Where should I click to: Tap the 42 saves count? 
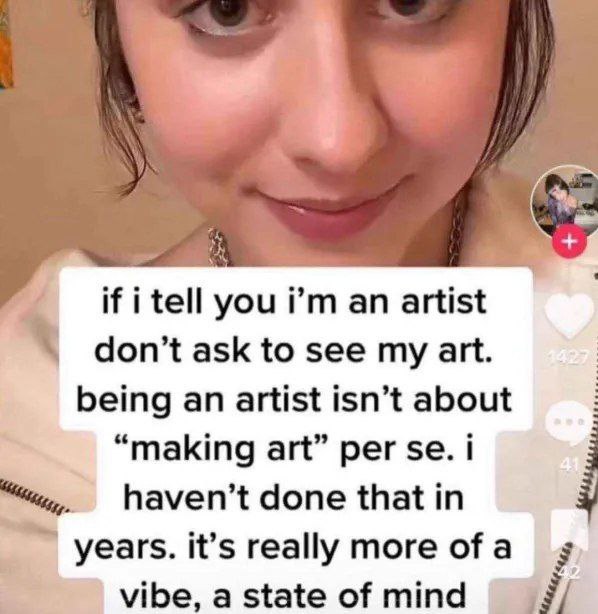pos(569,573)
